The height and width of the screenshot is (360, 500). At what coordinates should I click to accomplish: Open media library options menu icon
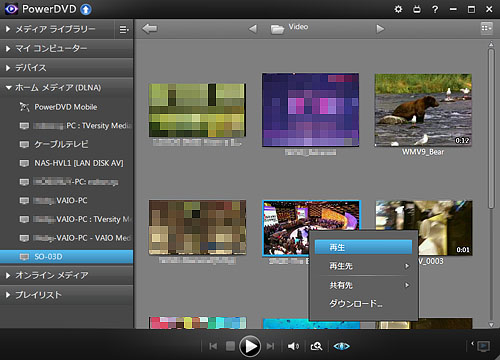[124, 29]
